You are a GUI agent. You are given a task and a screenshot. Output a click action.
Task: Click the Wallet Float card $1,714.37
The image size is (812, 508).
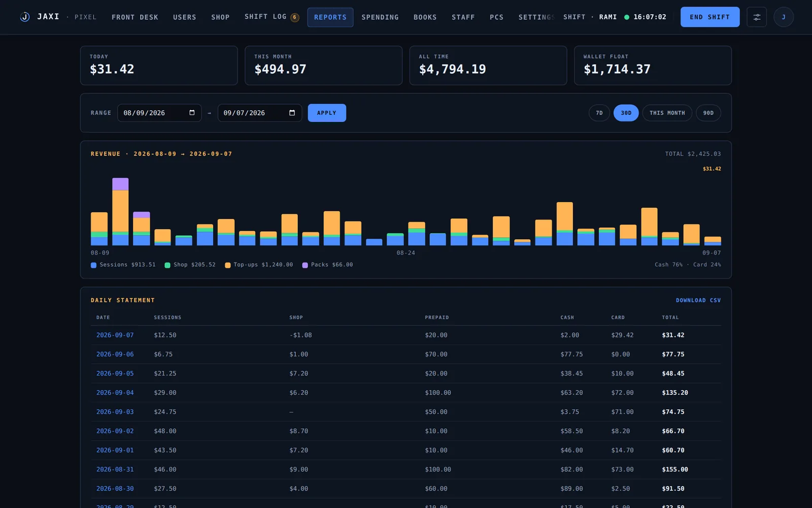point(653,66)
